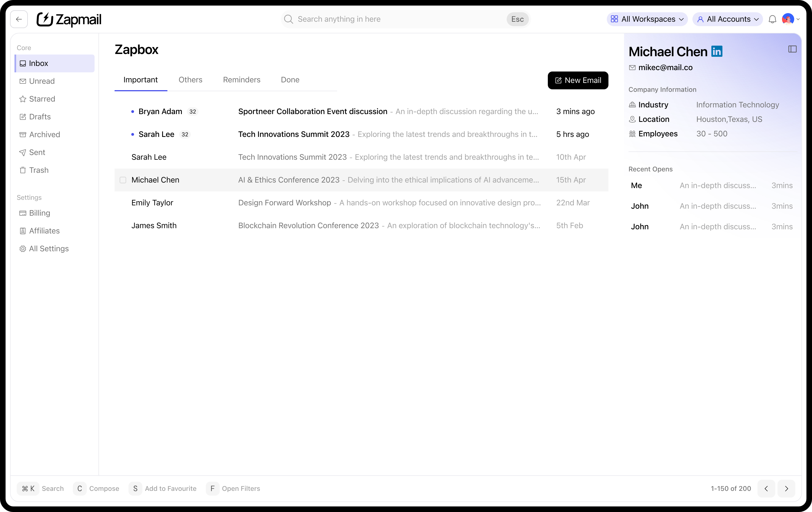Screen dimensions: 812x512
Task: Open Sarah Lee's 10th Apr email
Action: [362, 157]
